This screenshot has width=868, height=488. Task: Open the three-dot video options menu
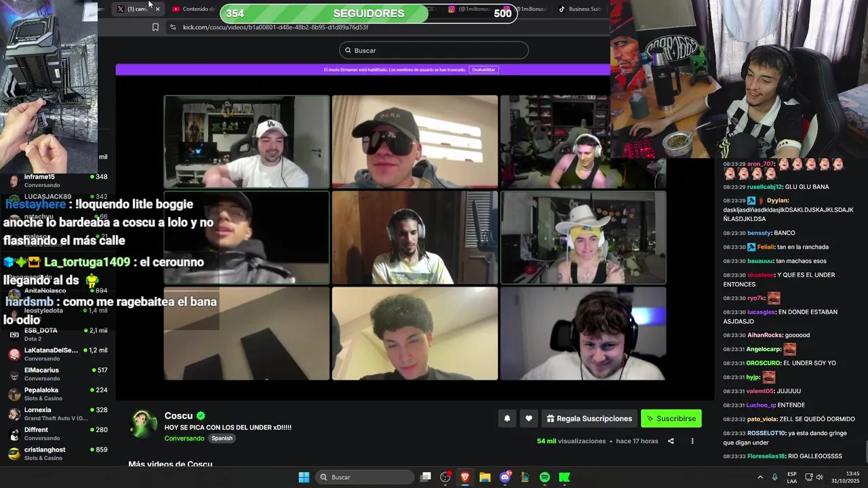[692, 441]
